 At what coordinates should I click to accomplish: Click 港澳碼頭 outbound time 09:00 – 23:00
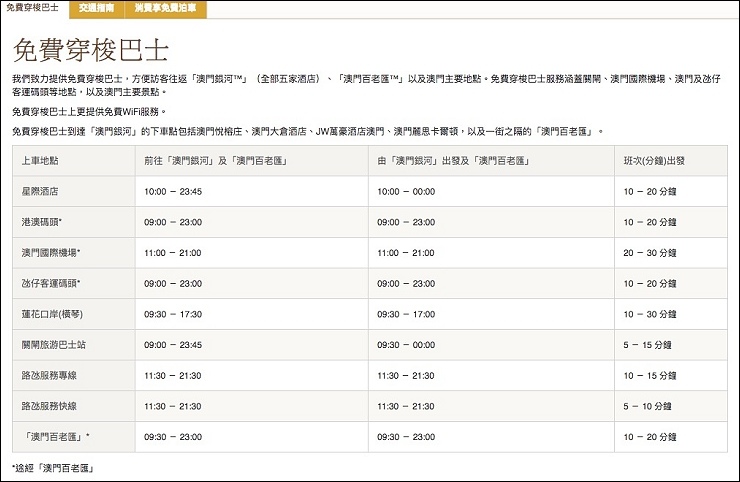[x=173, y=222]
